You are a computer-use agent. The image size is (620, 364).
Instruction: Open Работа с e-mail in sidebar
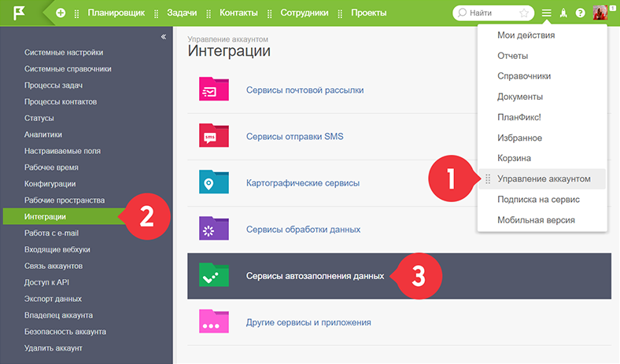click(x=51, y=233)
